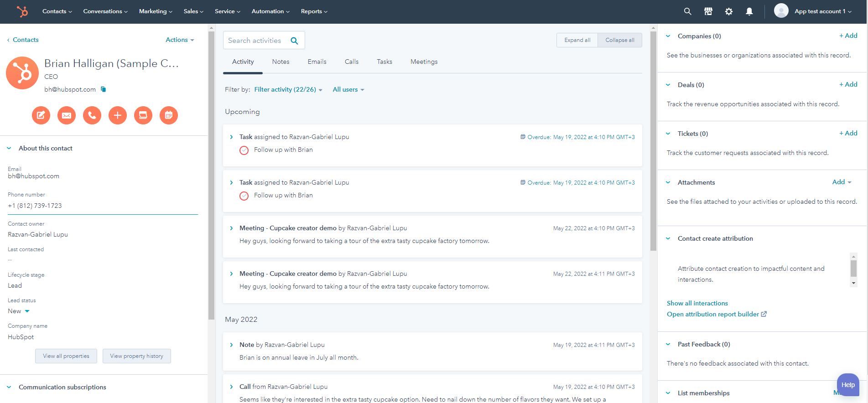Click View property history
The image size is (868, 403).
pyautogui.click(x=136, y=356)
